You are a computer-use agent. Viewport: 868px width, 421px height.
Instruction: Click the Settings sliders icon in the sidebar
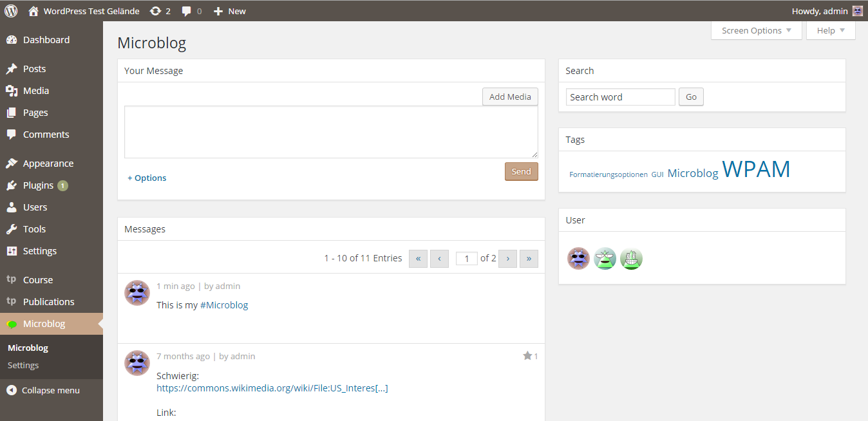click(x=12, y=251)
